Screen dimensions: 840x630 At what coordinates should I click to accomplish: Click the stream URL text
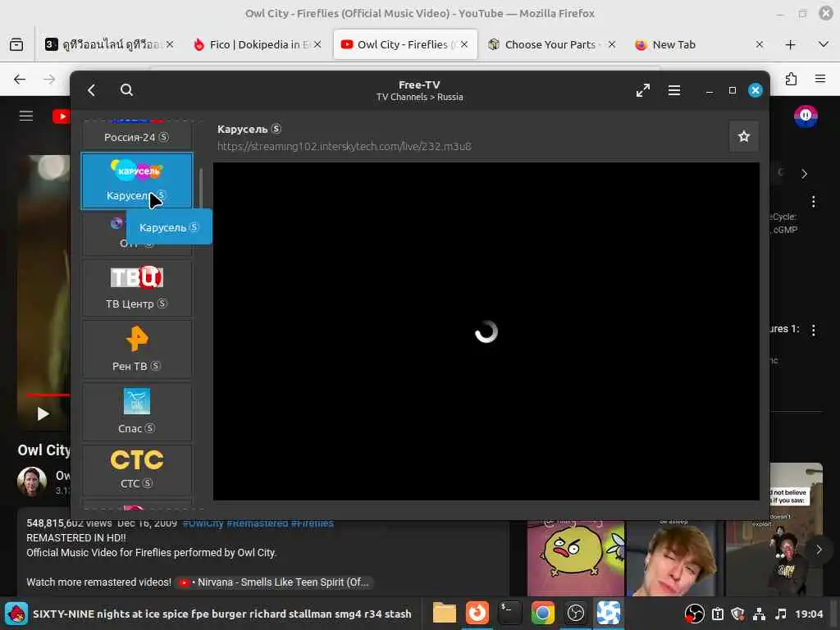pos(344,146)
